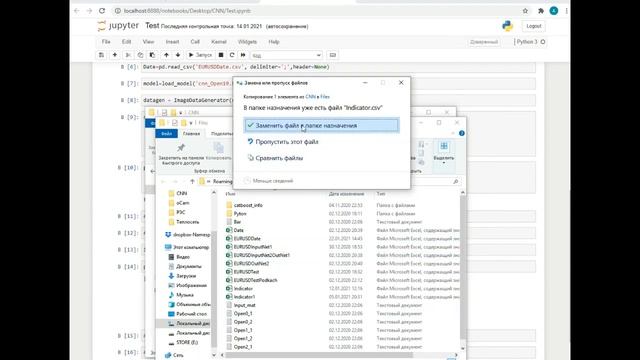This screenshot has height=360, width=640.
Task: Reload the browser page
Action: tap(102, 11)
